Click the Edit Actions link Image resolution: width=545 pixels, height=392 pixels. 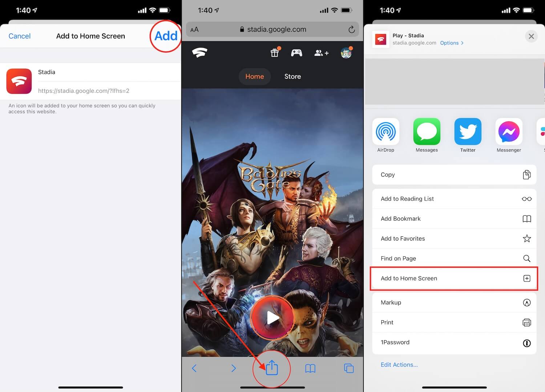pos(399,364)
